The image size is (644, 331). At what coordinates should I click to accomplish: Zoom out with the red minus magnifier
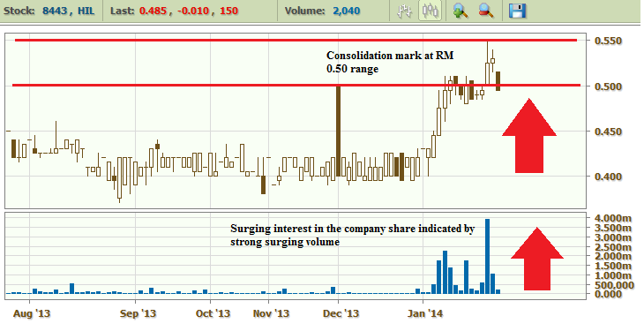coord(486,11)
